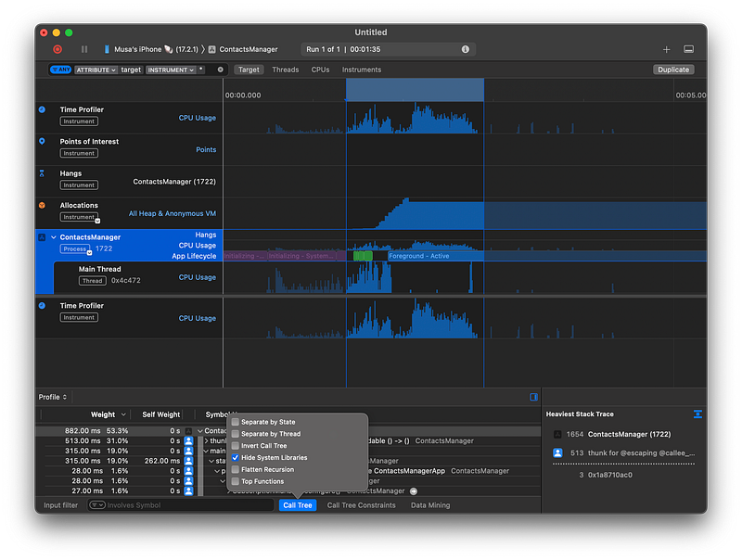Viewport: 742px width, 560px height.
Task: Click the Heaviest Stack Trace collapse icon
Action: 697,414
